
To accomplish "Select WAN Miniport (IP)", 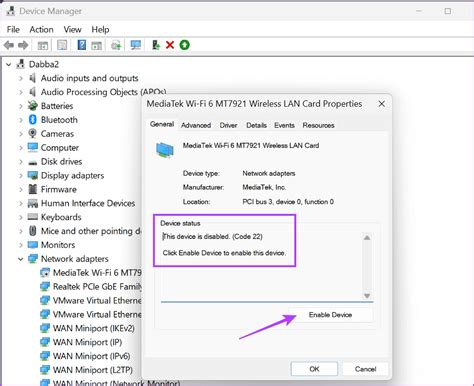I will pos(87,342).
